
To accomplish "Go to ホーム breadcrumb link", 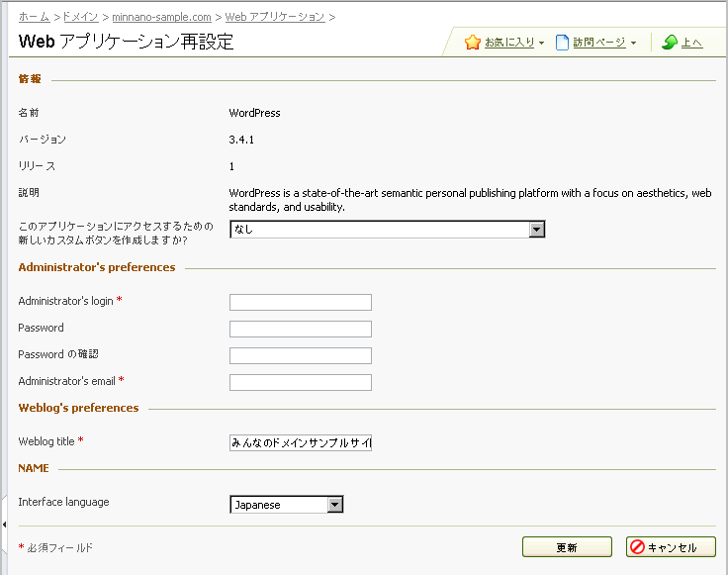I will click(34, 17).
